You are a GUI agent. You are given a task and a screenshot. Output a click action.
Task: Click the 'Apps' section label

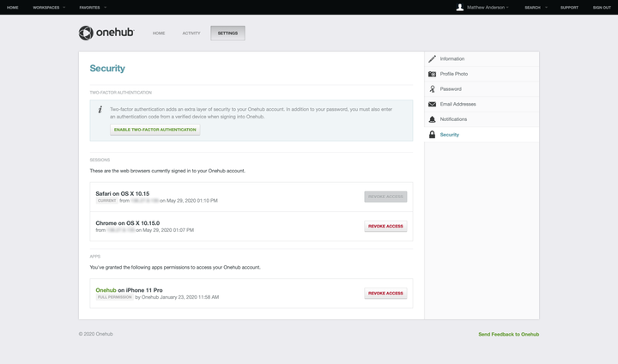point(95,257)
